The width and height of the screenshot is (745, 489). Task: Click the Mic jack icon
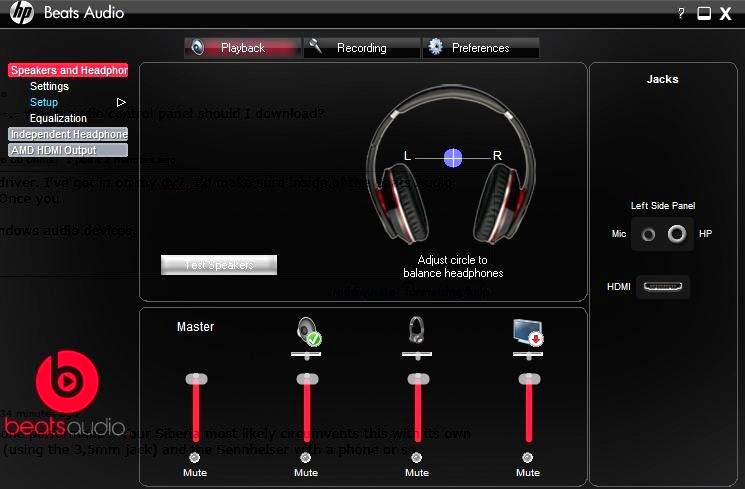point(649,234)
